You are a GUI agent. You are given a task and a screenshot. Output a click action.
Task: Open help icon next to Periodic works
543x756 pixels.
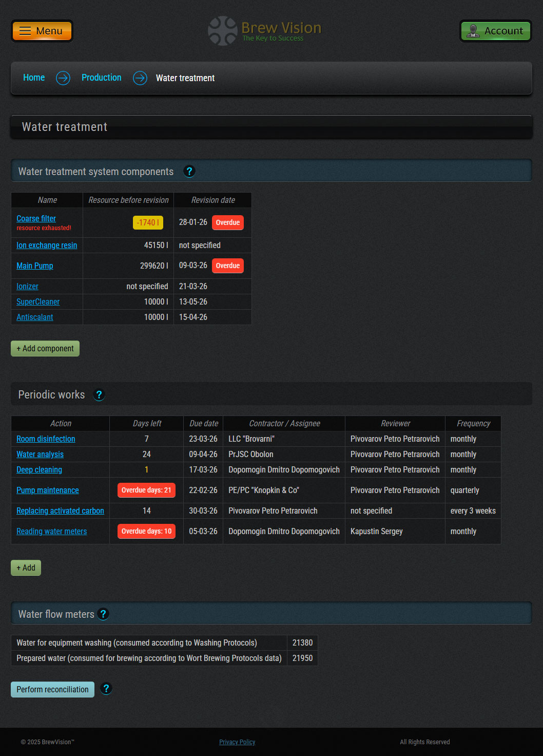click(99, 395)
